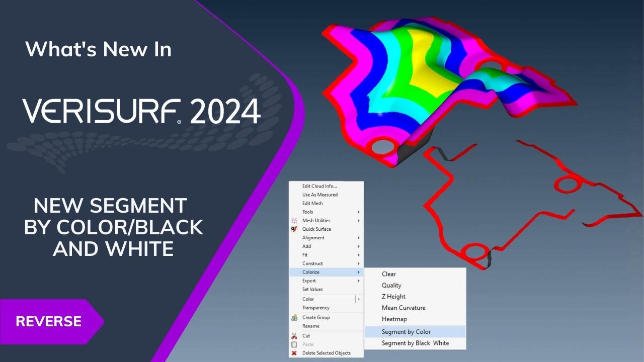
Task: Expand the Color submenu arrow
Action: pyautogui.click(x=359, y=299)
